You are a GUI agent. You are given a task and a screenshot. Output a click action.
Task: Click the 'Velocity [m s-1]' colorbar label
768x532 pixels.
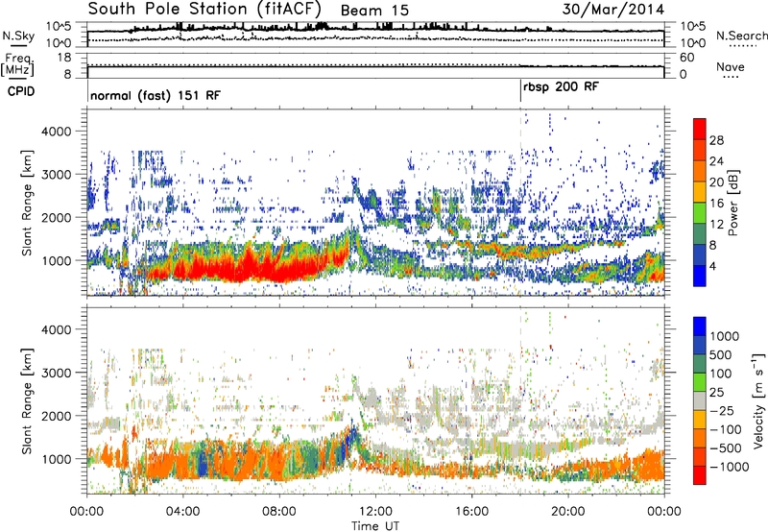(x=758, y=400)
